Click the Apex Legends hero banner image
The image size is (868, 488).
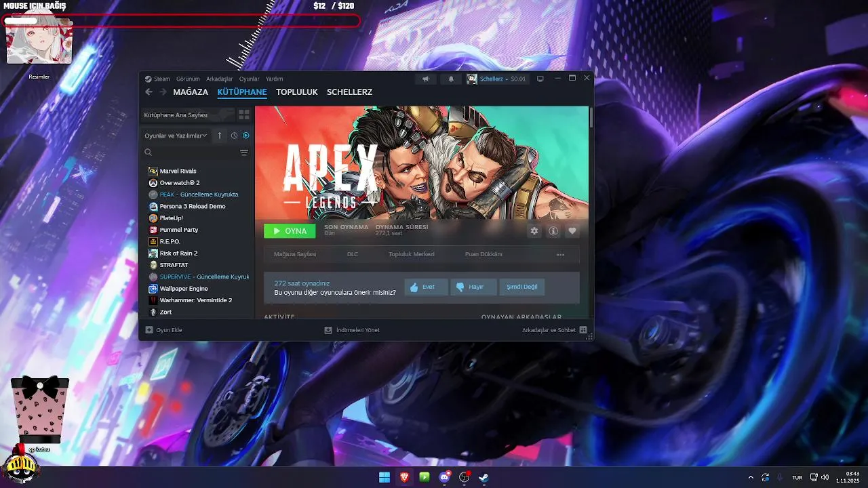422,163
